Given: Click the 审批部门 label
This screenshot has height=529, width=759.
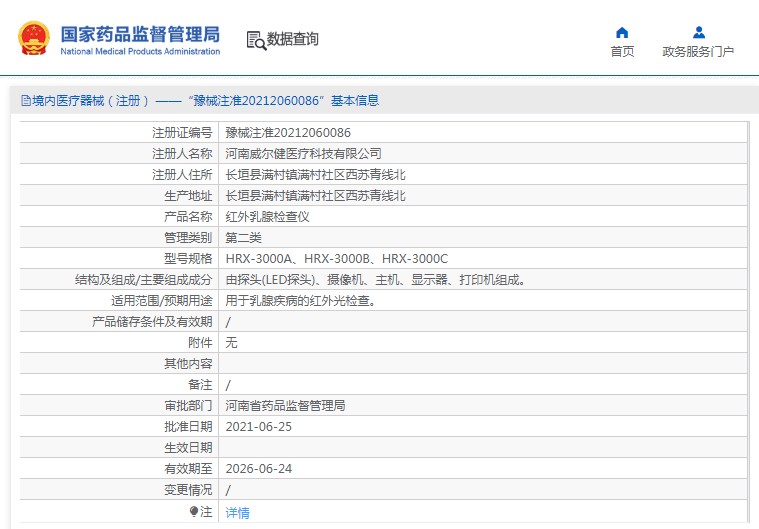Looking at the screenshot, I should pyautogui.click(x=188, y=406).
